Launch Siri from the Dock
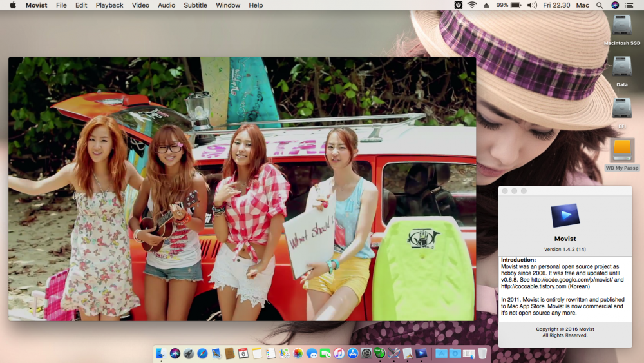This screenshot has width=644, height=363. (175, 353)
